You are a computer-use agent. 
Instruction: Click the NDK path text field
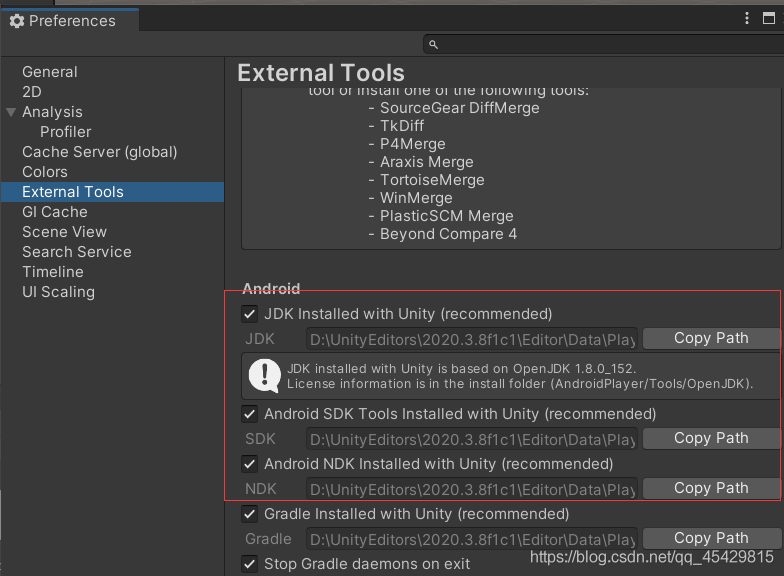pos(472,489)
